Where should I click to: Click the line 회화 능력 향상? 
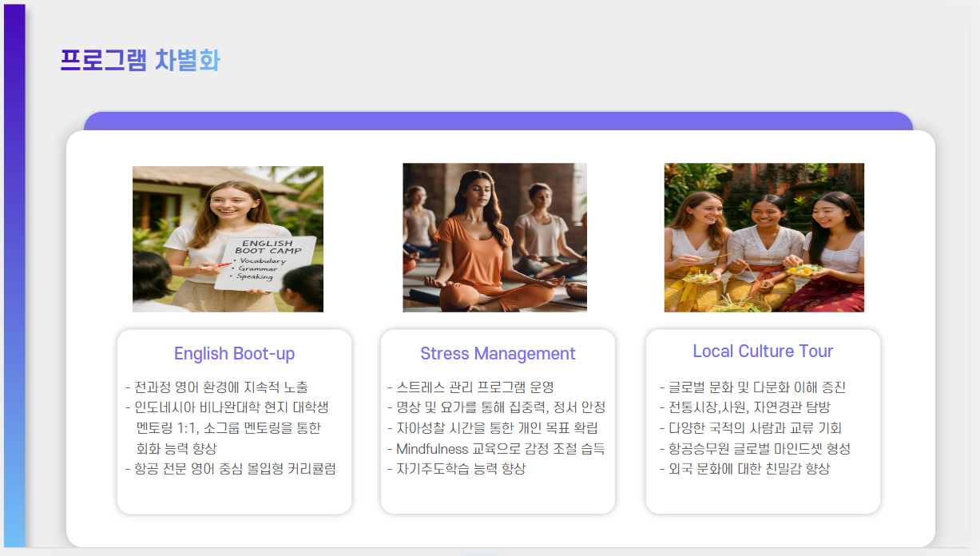[177, 448]
